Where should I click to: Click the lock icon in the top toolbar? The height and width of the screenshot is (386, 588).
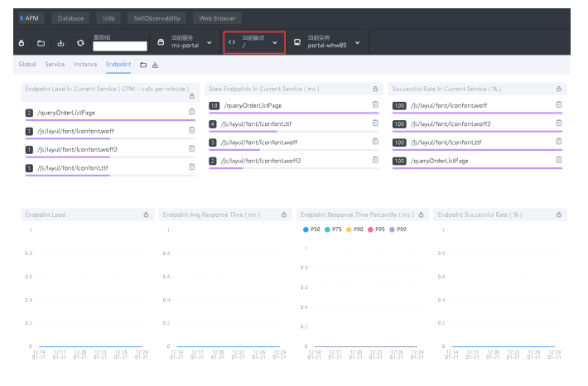22,43
